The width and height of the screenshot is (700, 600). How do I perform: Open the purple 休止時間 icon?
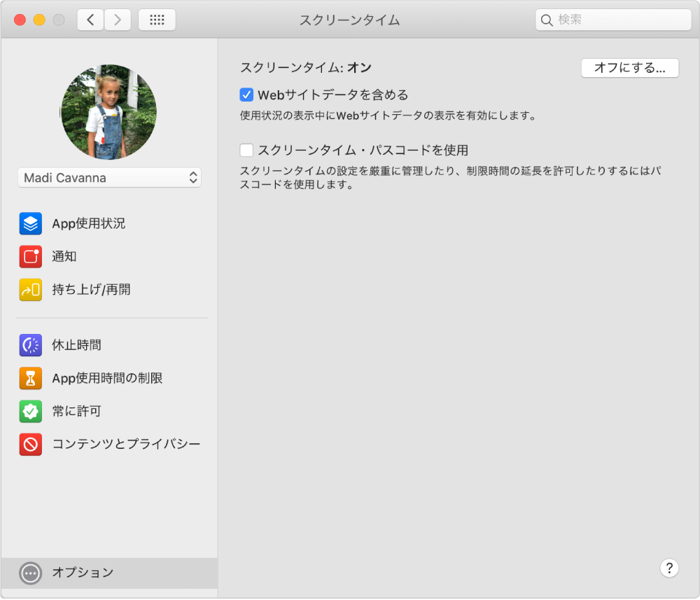(30, 345)
